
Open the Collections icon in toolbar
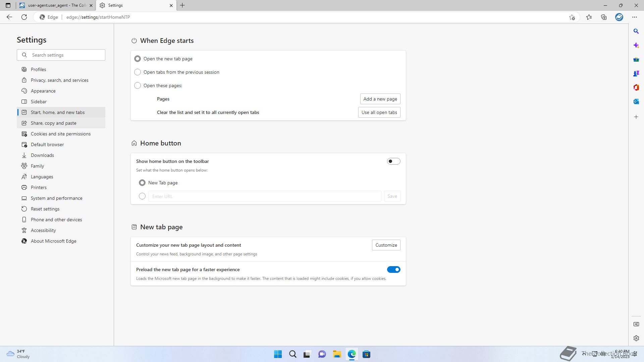click(604, 17)
